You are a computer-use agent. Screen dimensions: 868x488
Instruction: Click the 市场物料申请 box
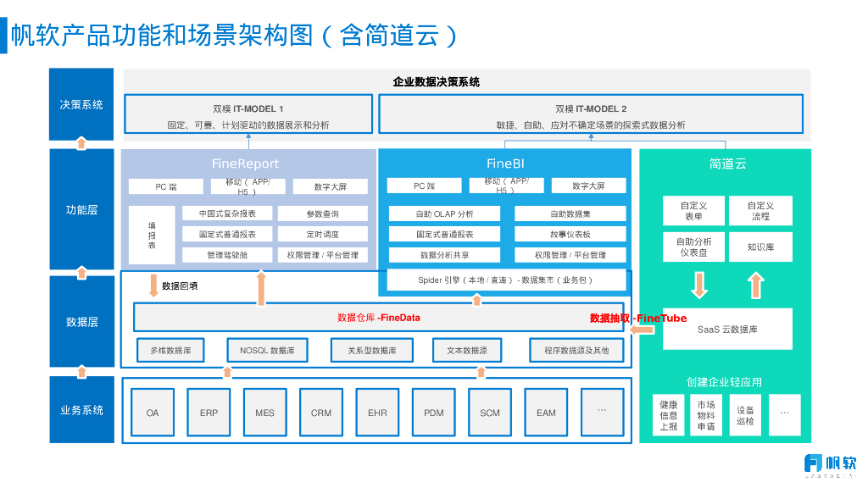[706, 415]
